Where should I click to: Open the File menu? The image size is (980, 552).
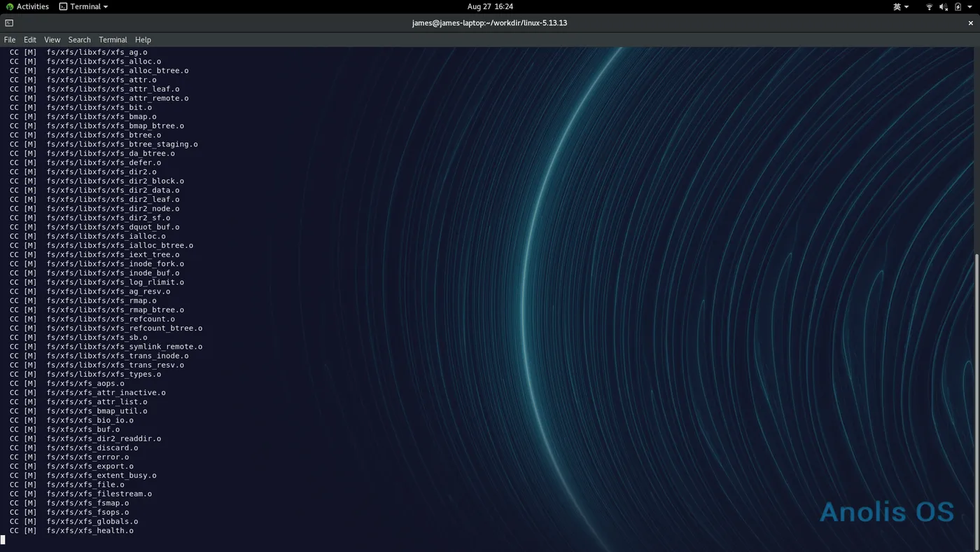coord(10,40)
